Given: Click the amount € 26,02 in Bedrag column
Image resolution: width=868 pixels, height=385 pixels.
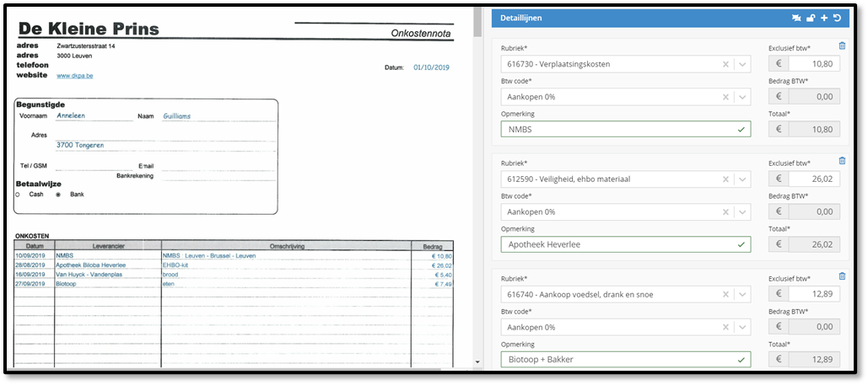Looking at the screenshot, I should point(442,265).
